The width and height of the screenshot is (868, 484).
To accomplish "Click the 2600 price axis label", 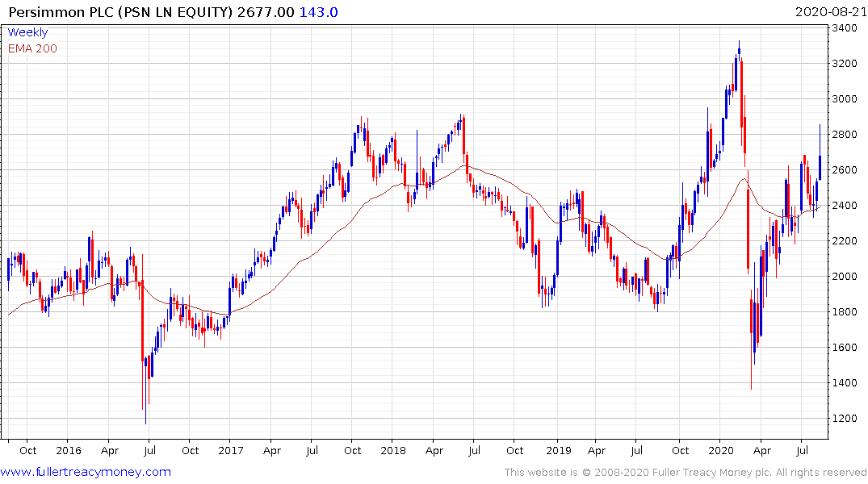I will click(845, 170).
